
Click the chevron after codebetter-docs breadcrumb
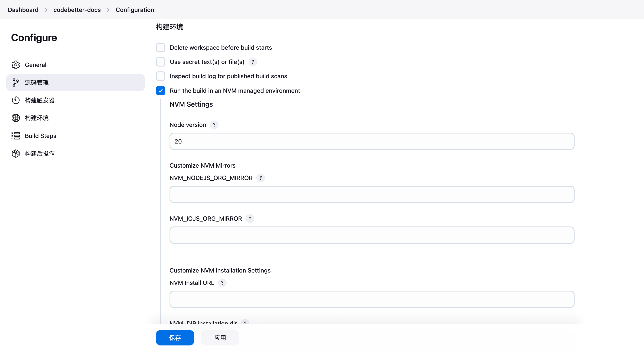tap(108, 10)
